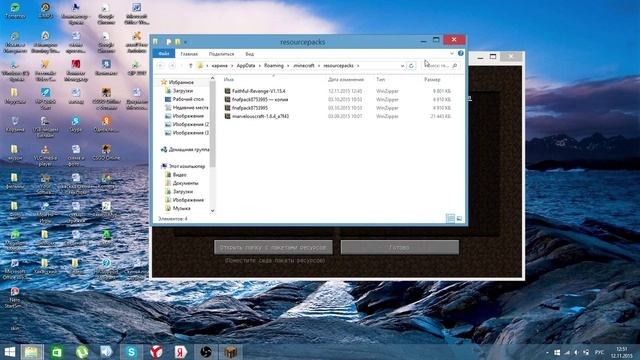The width and height of the screenshot is (640, 360).
Task: Click Minecraft open resource pack folder button
Action: tap(273, 247)
